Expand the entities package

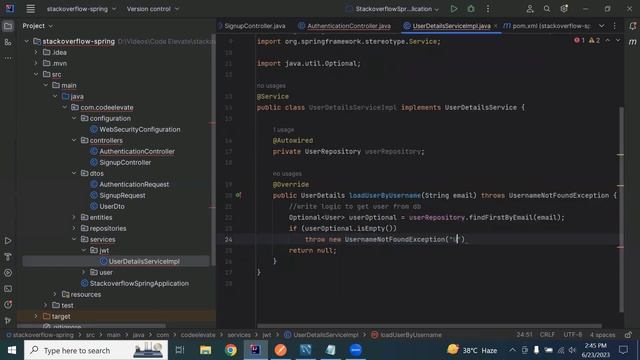tap(74, 217)
